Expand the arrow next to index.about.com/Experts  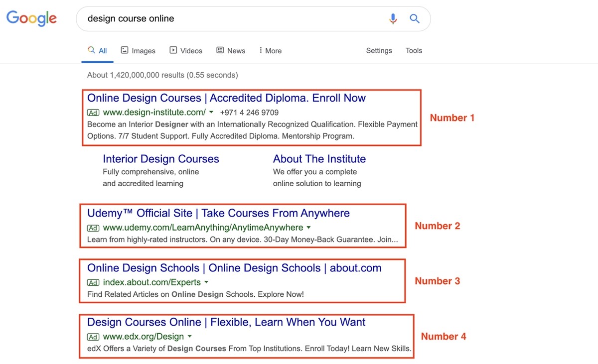coord(206,282)
